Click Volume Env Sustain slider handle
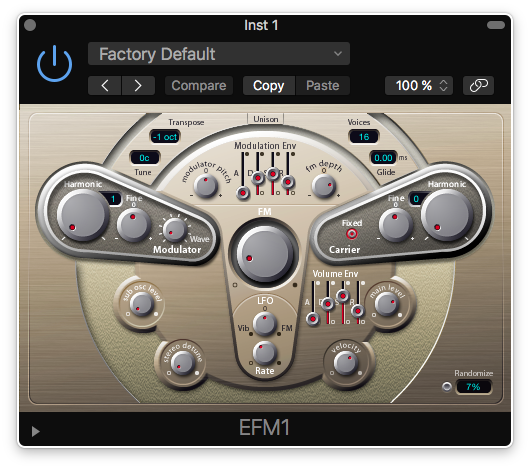530x469 pixels. pyautogui.click(x=343, y=296)
